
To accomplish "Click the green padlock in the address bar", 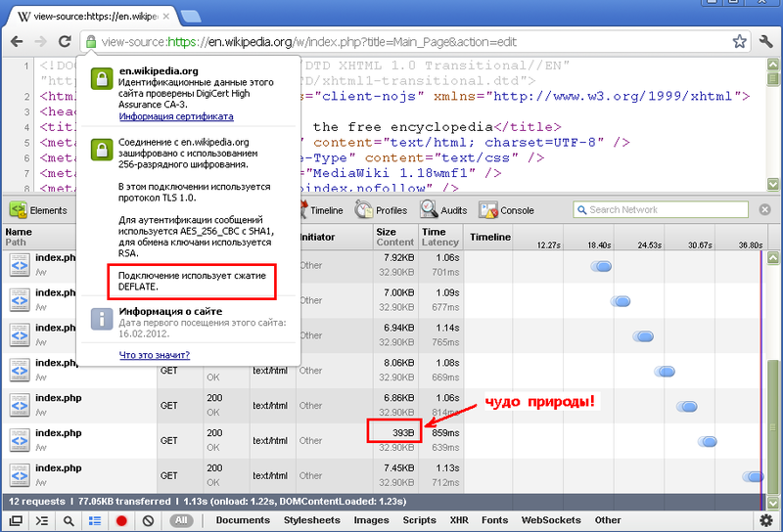I will click(90, 41).
